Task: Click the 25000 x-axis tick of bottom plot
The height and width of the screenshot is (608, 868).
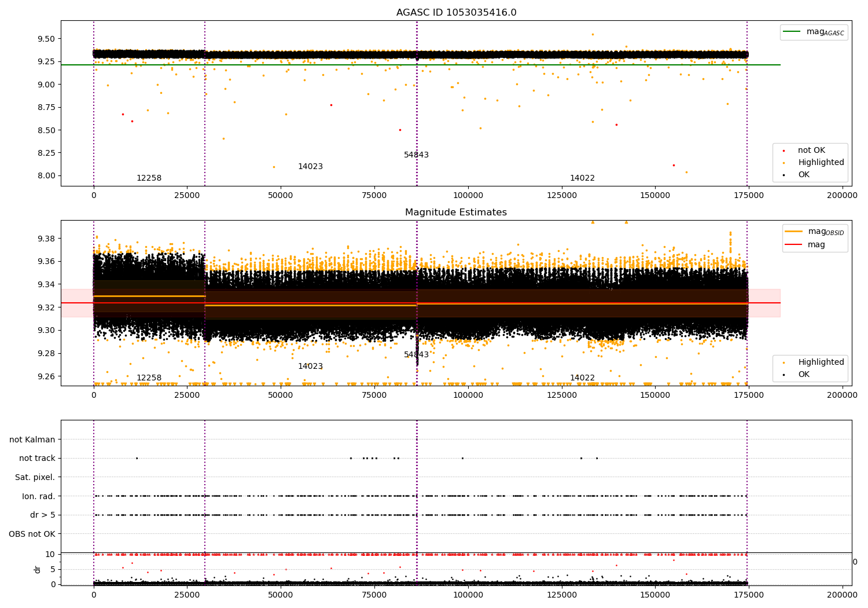Action: click(x=187, y=595)
